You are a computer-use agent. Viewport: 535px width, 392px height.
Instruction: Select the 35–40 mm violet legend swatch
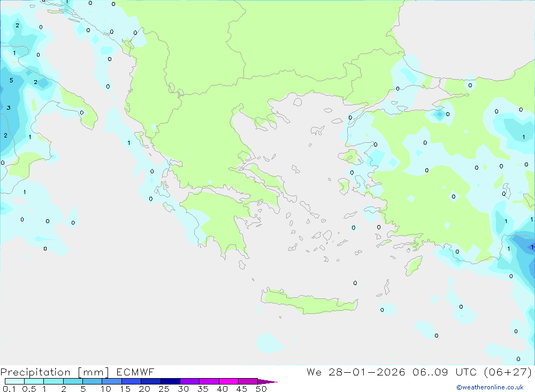pos(209,381)
